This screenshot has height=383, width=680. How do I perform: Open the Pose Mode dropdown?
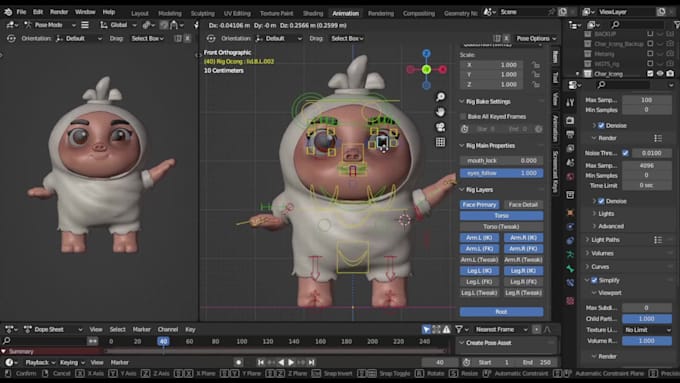49,25
